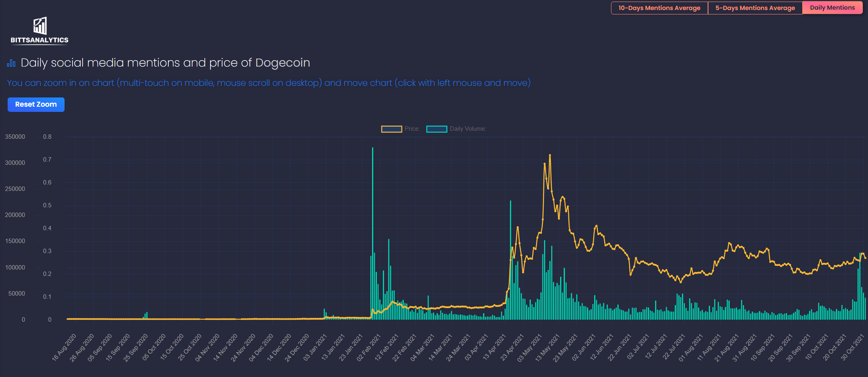Toggle the orange Price legend swatch
Screen dimensions: 868x377
(391, 129)
